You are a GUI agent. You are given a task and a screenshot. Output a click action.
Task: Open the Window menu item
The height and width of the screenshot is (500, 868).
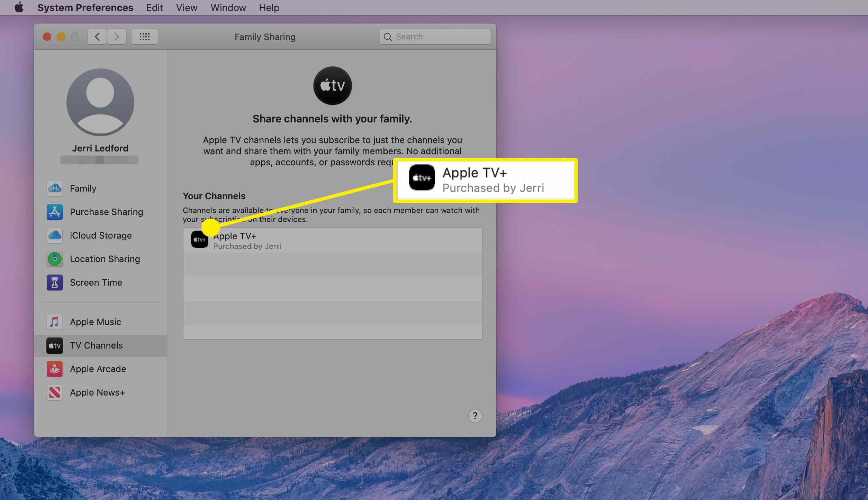[x=228, y=8]
